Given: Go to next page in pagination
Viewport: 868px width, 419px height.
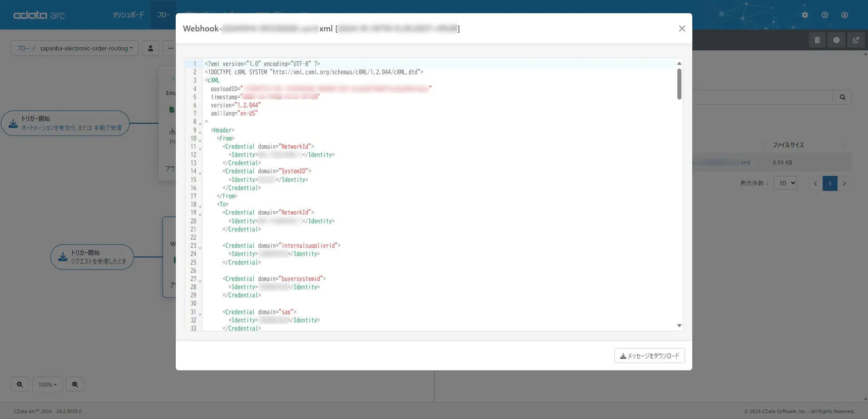Looking at the screenshot, I should point(844,184).
